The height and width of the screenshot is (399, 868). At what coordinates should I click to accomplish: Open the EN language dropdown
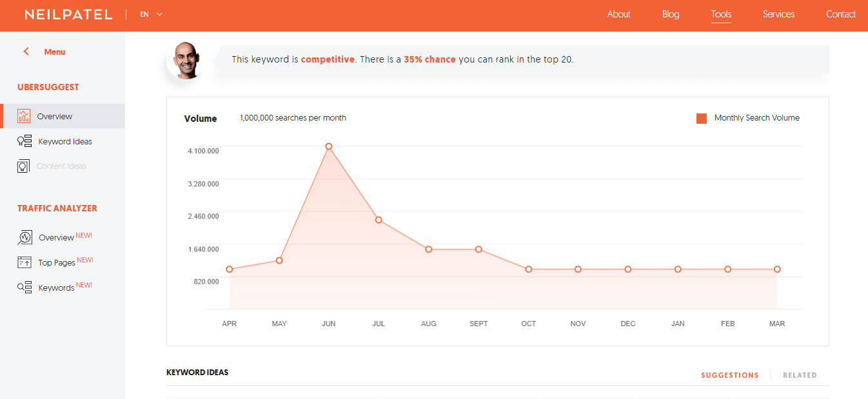(152, 14)
